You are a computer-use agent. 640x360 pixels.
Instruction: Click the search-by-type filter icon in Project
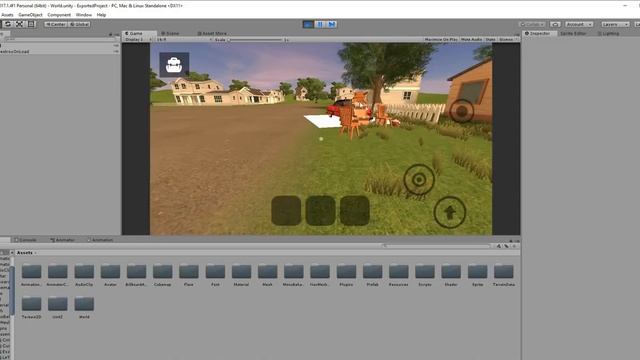click(x=499, y=246)
